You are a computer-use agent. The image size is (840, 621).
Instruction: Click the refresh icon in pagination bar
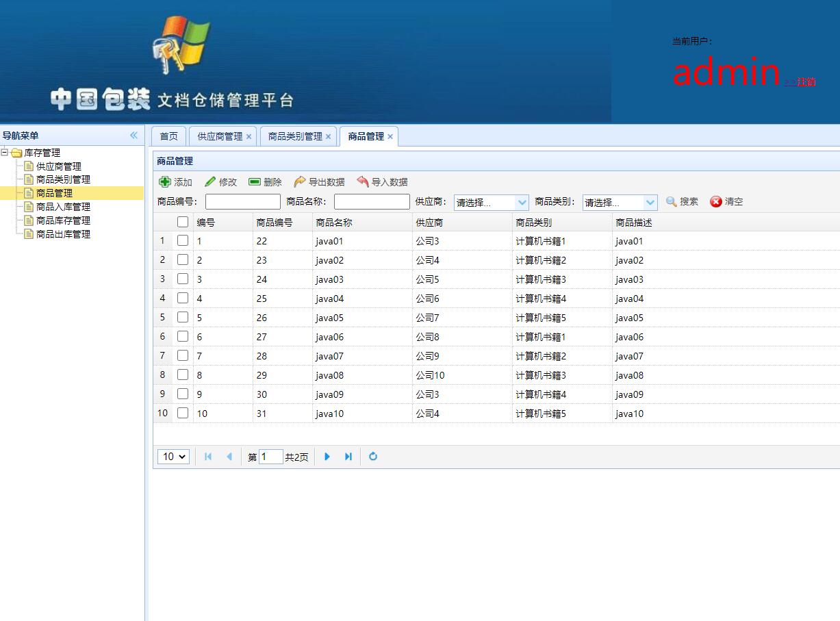pos(373,456)
